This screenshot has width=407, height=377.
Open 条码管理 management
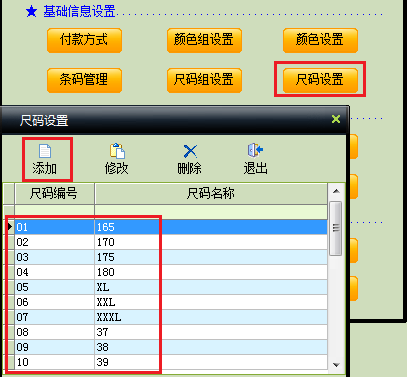point(84,80)
